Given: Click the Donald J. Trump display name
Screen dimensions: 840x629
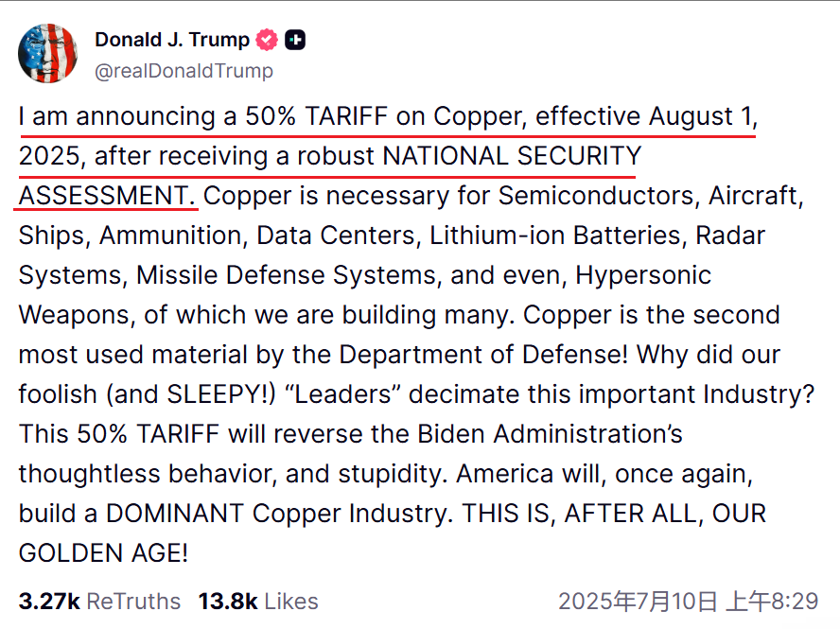Looking at the screenshot, I should click(172, 40).
